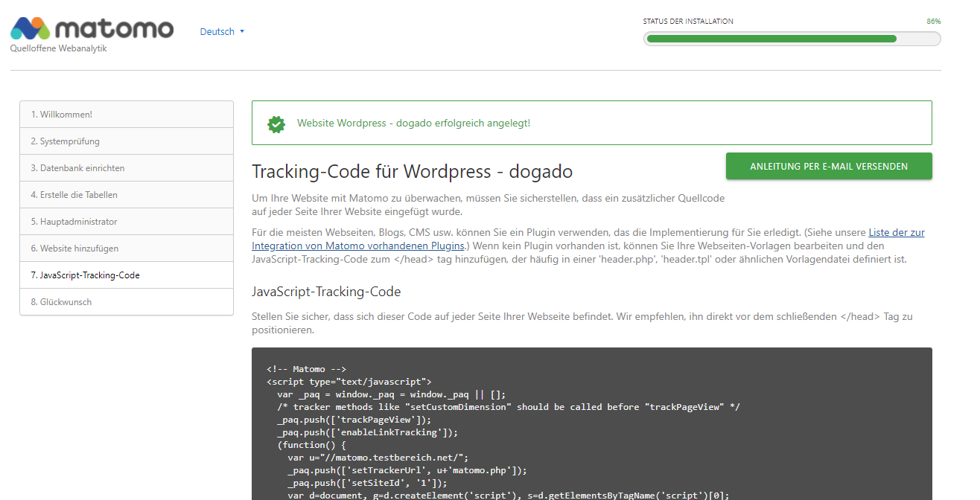The image size is (980, 500).
Task: Click the dropdown arrow beside Deutsch
Action: click(x=242, y=32)
